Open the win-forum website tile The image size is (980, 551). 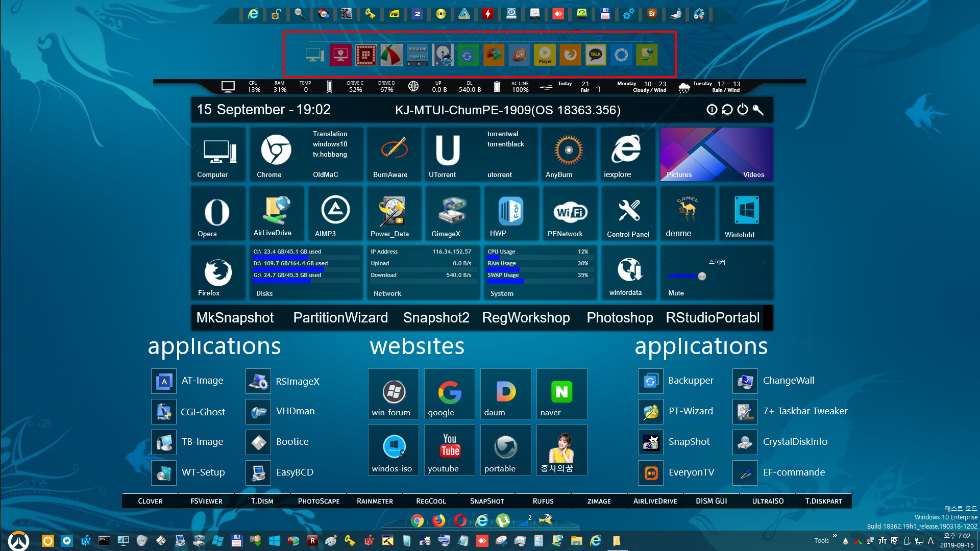(x=394, y=394)
